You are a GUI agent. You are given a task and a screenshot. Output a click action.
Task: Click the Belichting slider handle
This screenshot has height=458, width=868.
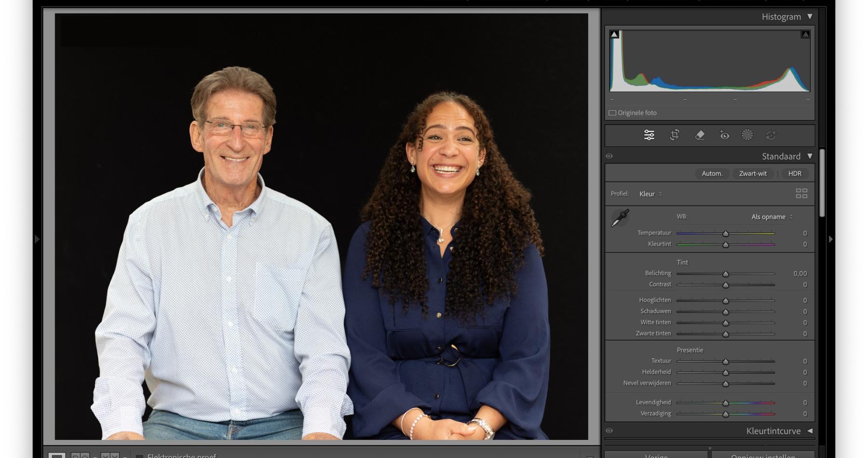point(725,274)
